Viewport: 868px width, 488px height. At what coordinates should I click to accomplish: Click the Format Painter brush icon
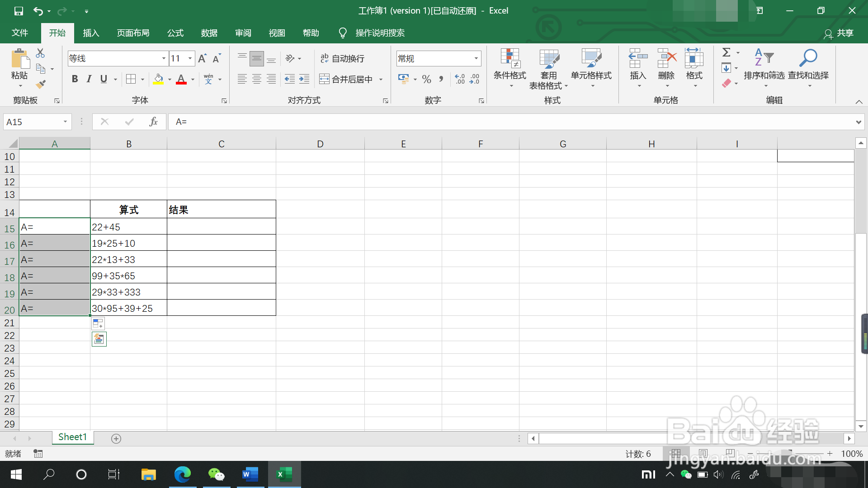41,84
